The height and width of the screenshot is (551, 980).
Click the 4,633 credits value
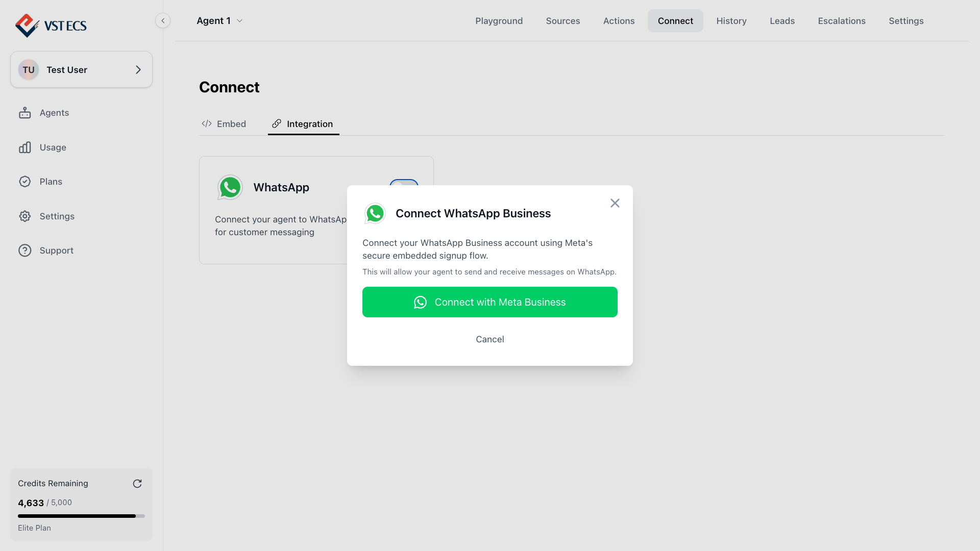31,503
